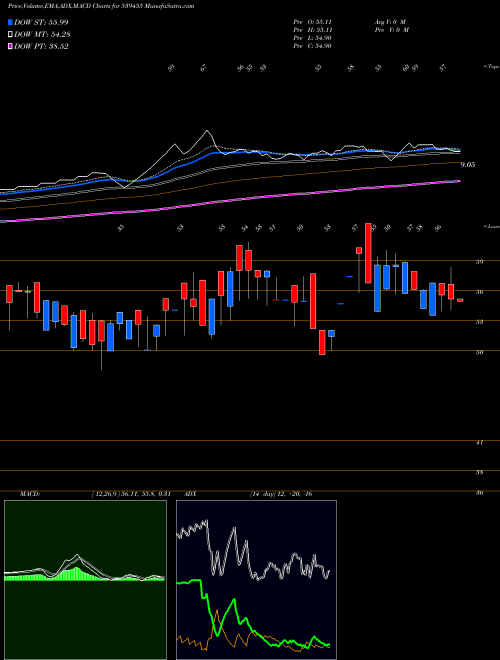Image resolution: width=500 pixels, height=660 pixels.
Task: Click the Pre V volume text
Action: 391,30
